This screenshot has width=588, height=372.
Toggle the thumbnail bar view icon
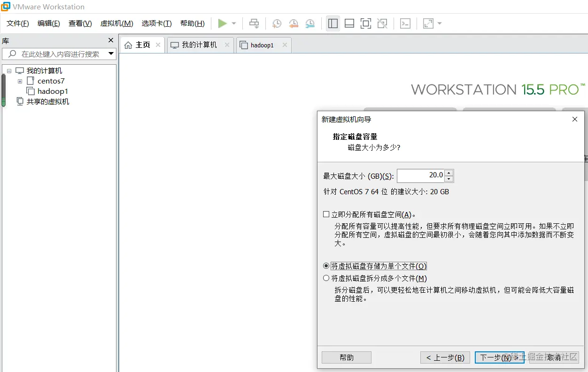[349, 23]
